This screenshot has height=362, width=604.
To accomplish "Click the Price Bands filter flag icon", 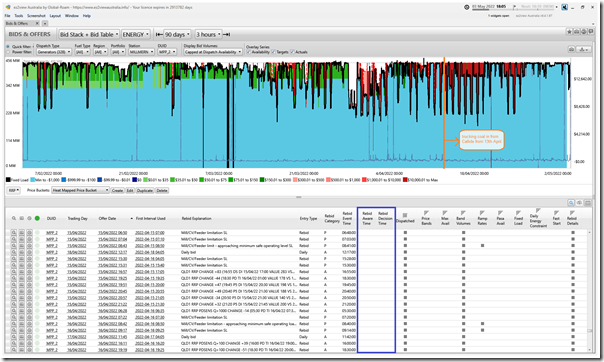I will 426,213.
